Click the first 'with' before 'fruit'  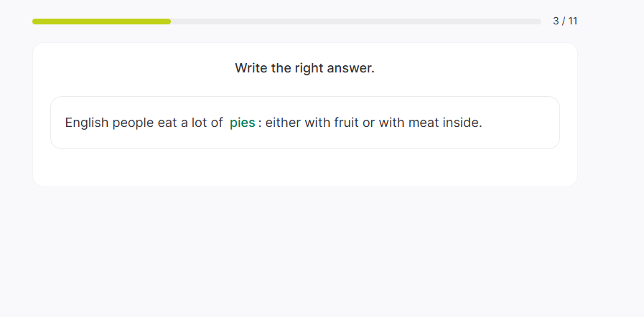[x=317, y=123]
